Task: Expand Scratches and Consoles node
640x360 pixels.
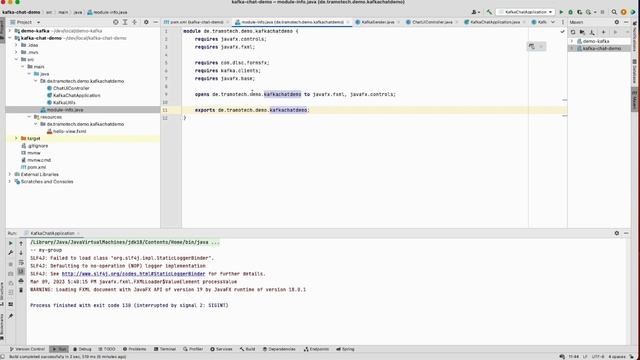Action: 10,182
